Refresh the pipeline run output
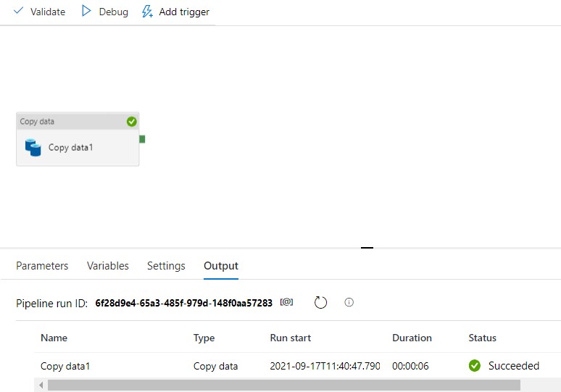 (320, 303)
